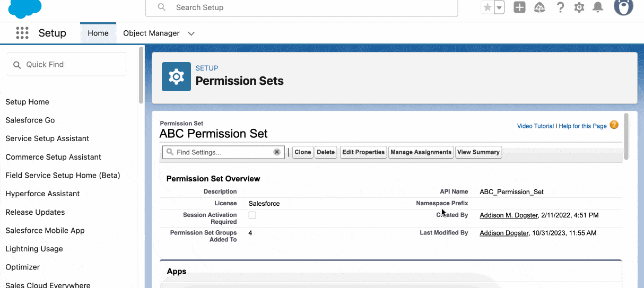Open Commerce Setup Assistant
644x288 pixels.
(53, 157)
